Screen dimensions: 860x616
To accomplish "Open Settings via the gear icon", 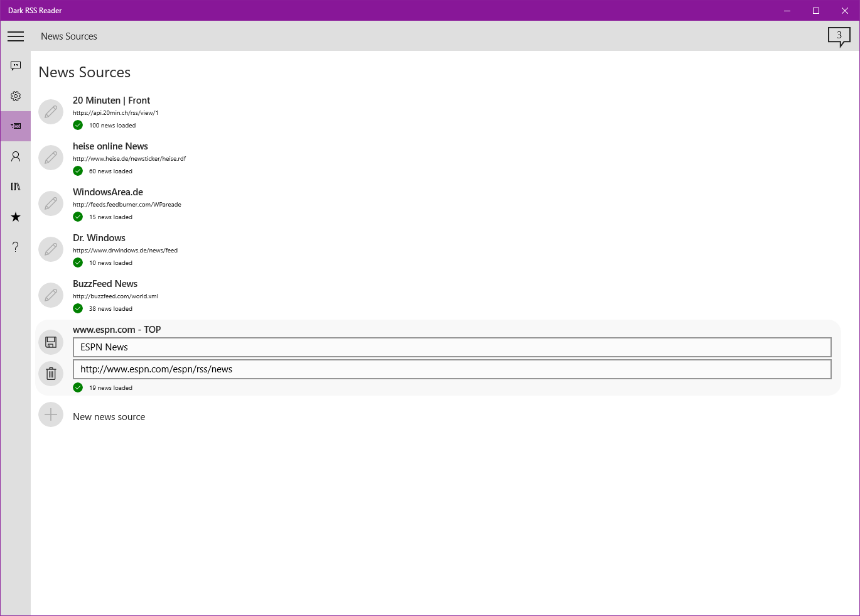I will (x=16, y=96).
